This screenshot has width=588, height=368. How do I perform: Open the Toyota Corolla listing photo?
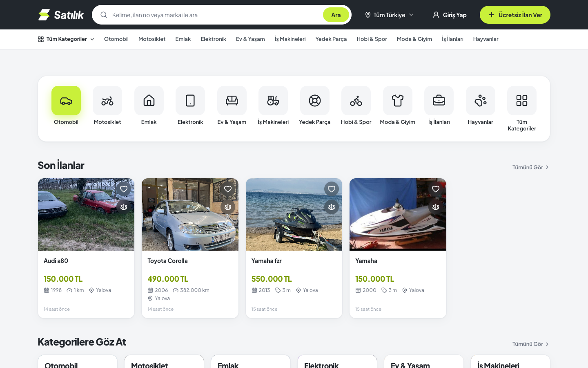point(190,214)
